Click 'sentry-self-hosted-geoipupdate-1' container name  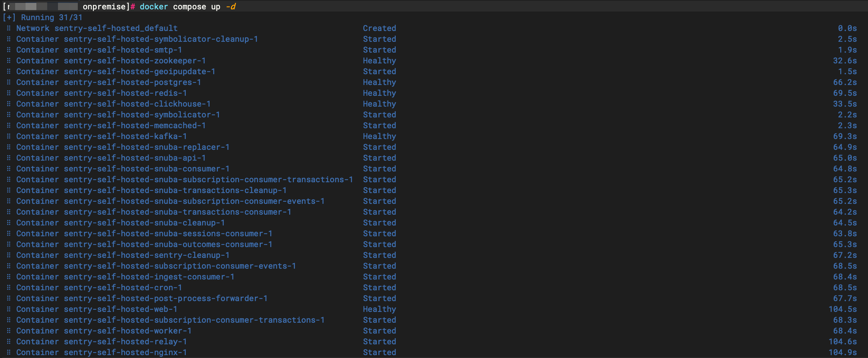(x=139, y=71)
